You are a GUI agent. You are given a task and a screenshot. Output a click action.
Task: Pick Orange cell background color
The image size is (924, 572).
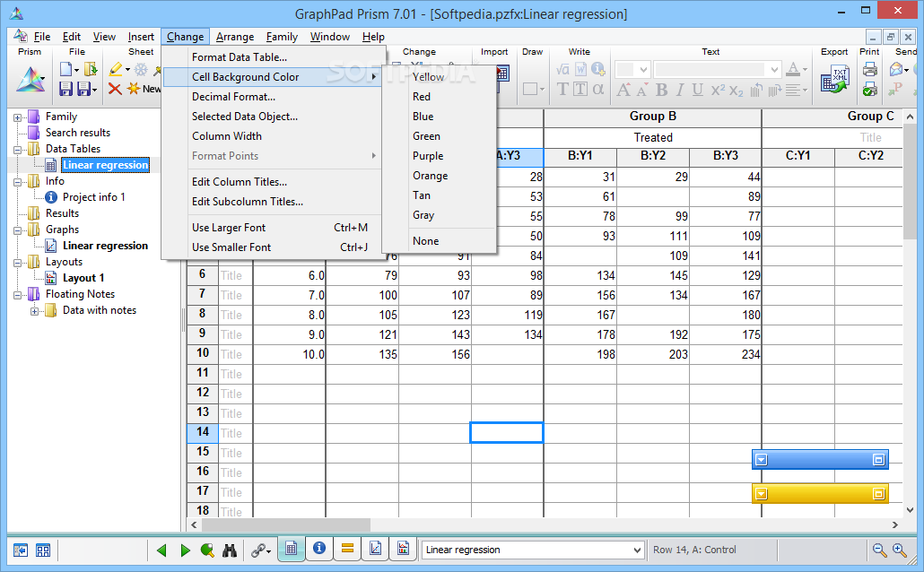(439, 176)
